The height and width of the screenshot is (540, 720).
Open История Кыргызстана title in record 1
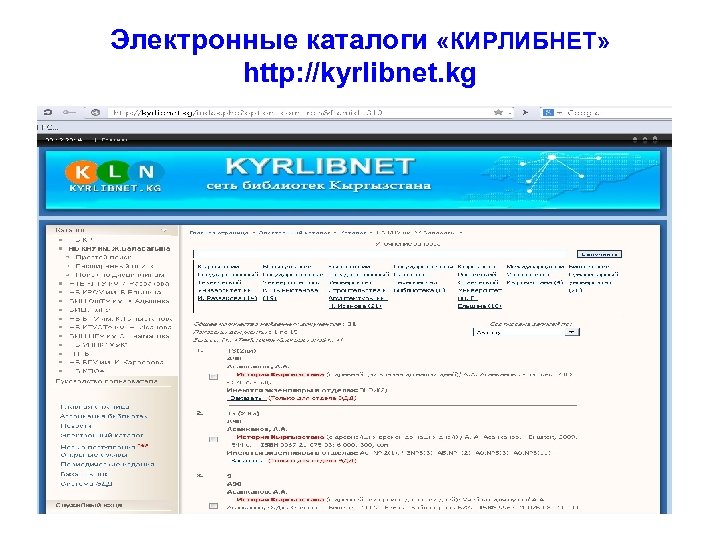[x=280, y=375]
